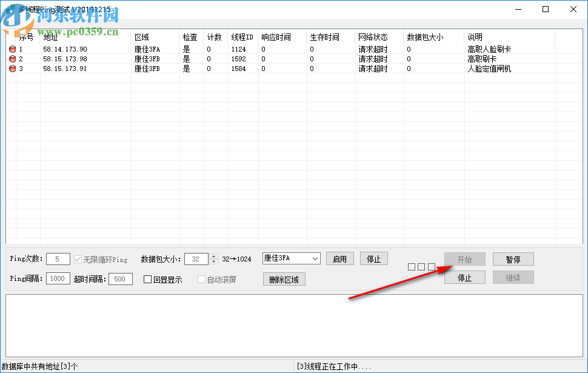
Task: Select address 58.14.173.90
Action: [65, 49]
